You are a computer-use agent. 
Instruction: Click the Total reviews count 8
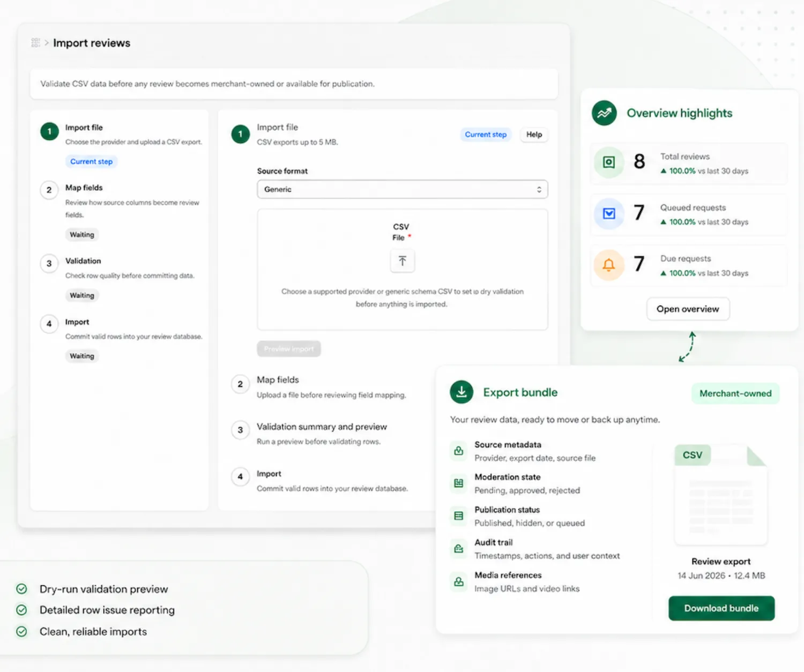point(639,161)
